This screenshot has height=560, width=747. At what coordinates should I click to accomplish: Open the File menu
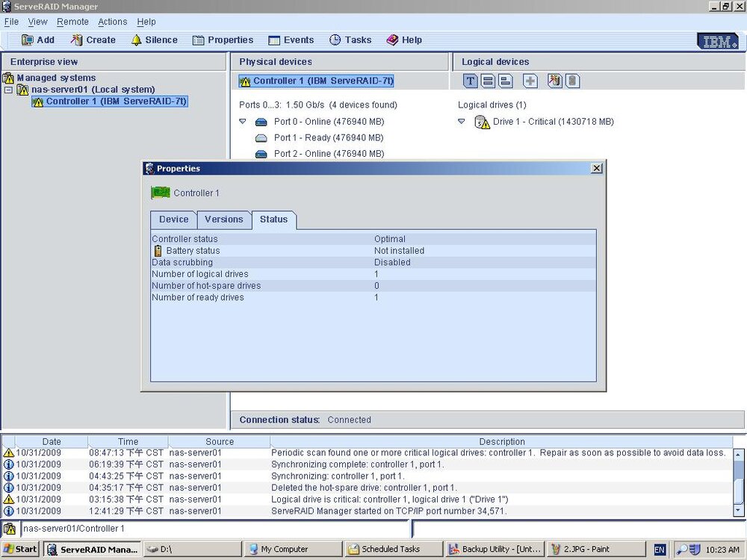point(11,22)
